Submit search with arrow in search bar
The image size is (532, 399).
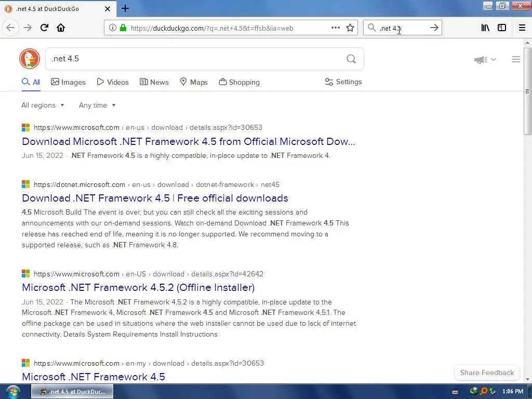434,28
